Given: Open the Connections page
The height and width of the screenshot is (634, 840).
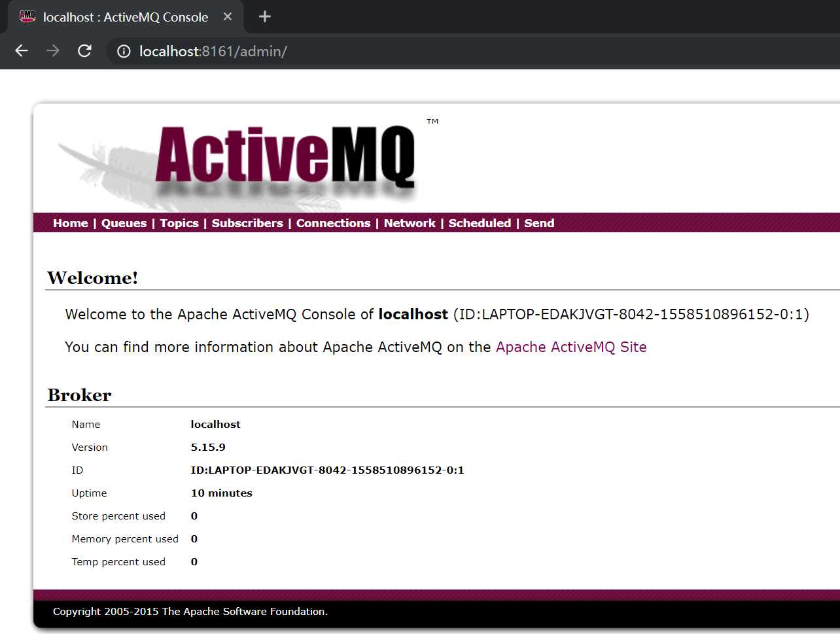Looking at the screenshot, I should [x=333, y=223].
